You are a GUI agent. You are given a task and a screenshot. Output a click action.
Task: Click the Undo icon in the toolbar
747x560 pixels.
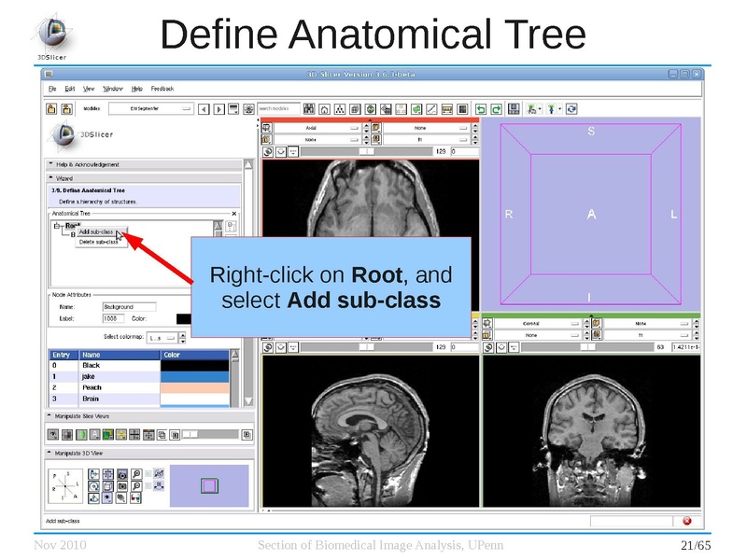[x=482, y=109]
